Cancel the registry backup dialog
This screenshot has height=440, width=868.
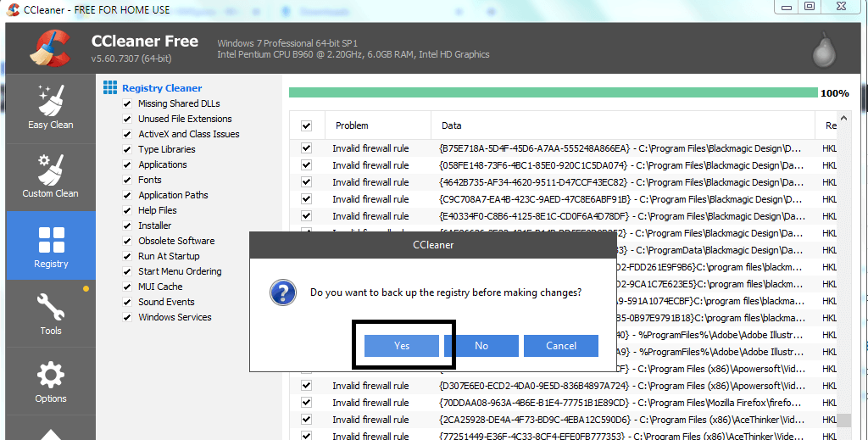[x=561, y=345]
